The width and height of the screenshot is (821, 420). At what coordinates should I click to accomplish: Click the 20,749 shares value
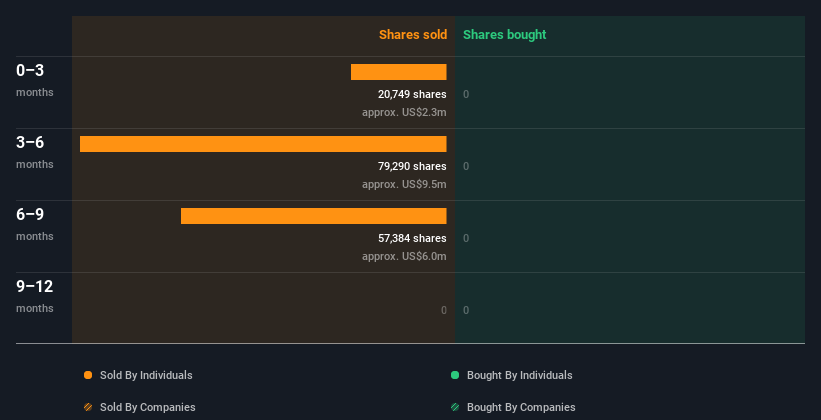405,94
